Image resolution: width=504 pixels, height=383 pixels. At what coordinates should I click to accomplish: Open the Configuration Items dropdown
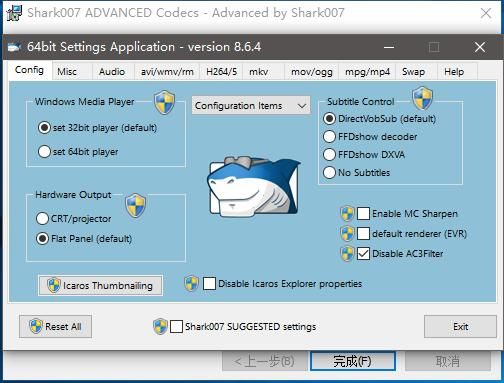pos(251,106)
